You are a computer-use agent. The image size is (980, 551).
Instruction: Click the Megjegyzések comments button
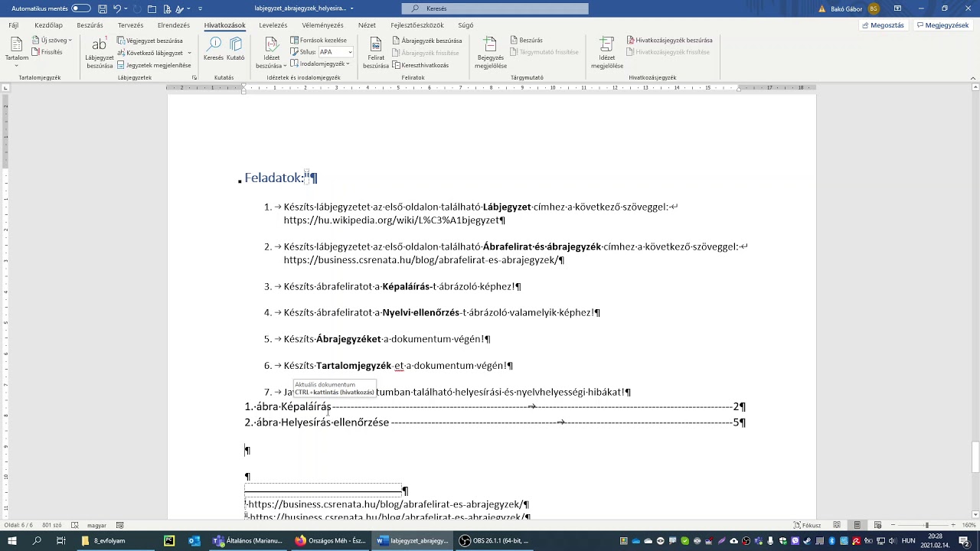942,25
